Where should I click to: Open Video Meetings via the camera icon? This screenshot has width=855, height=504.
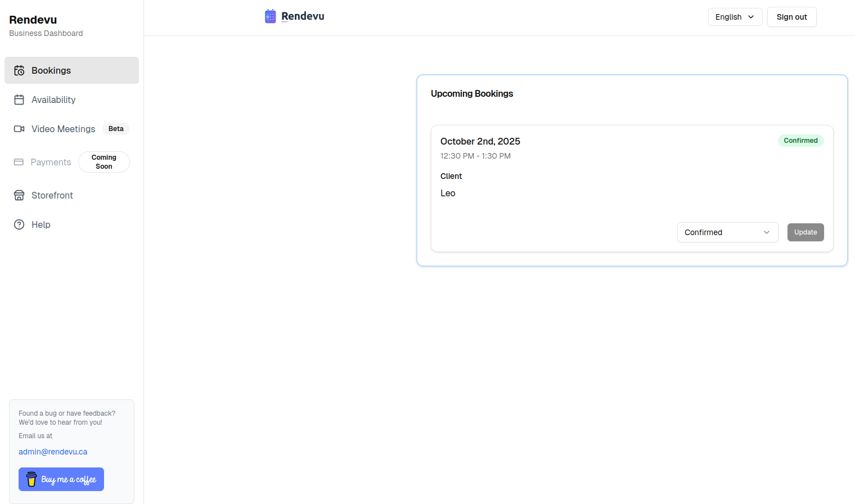pyautogui.click(x=19, y=129)
